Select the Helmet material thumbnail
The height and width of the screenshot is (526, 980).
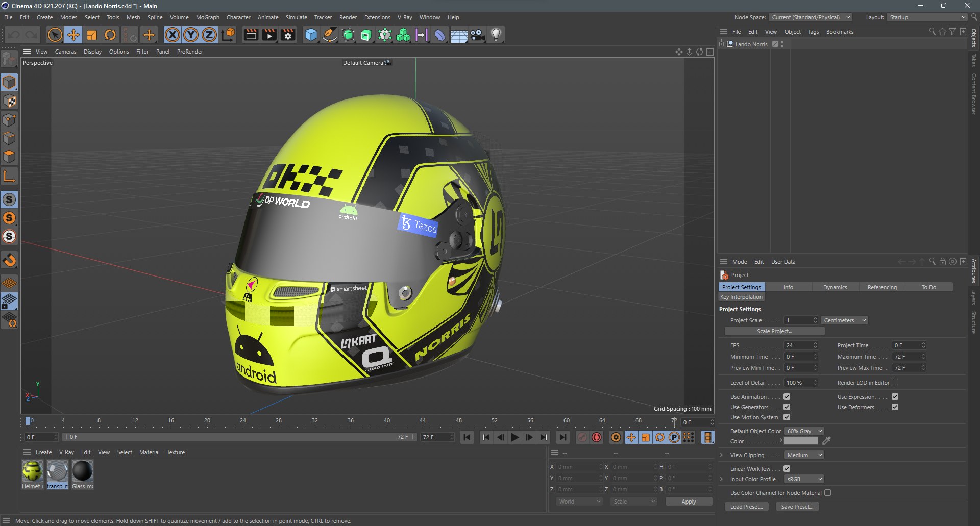pyautogui.click(x=32, y=471)
